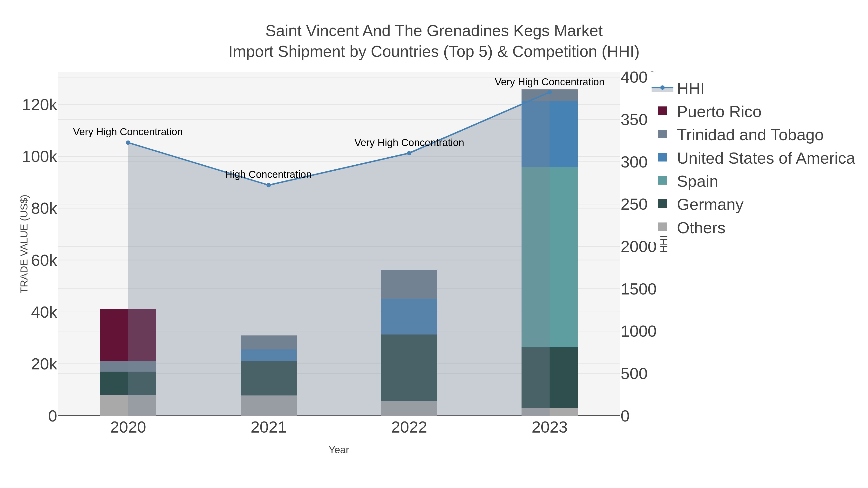Toggle Others legend entry

(692, 228)
